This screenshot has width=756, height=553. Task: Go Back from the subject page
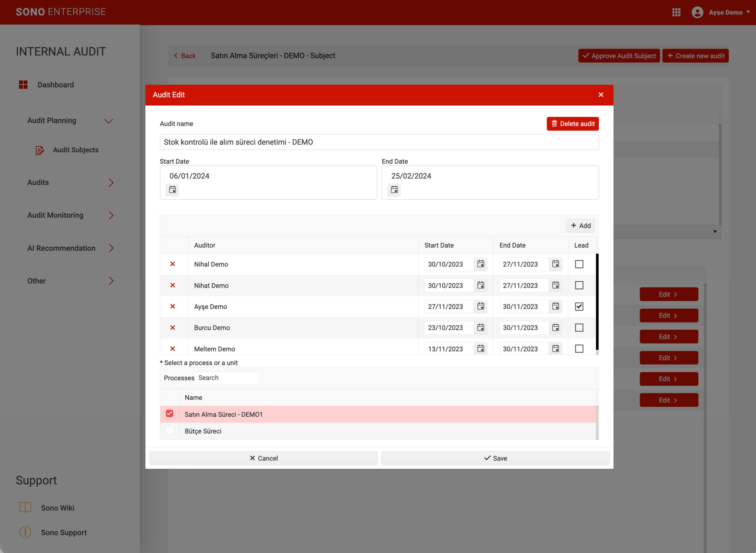[185, 56]
